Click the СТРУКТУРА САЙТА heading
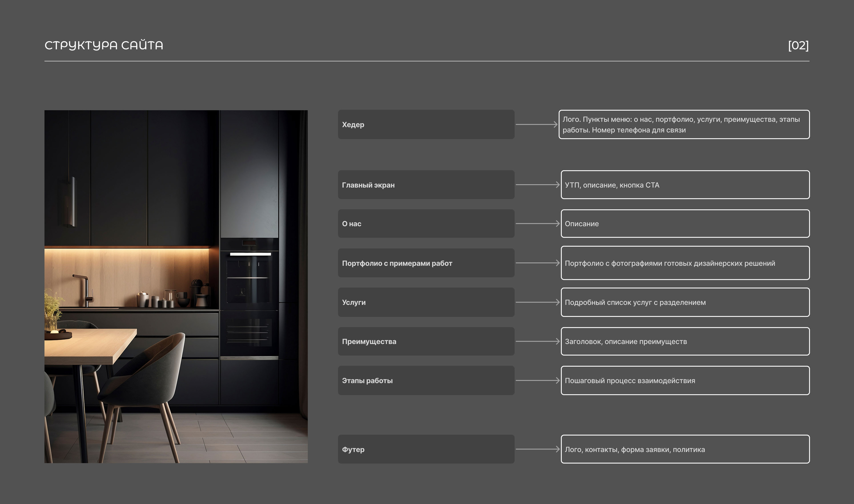This screenshot has width=854, height=504. (104, 45)
